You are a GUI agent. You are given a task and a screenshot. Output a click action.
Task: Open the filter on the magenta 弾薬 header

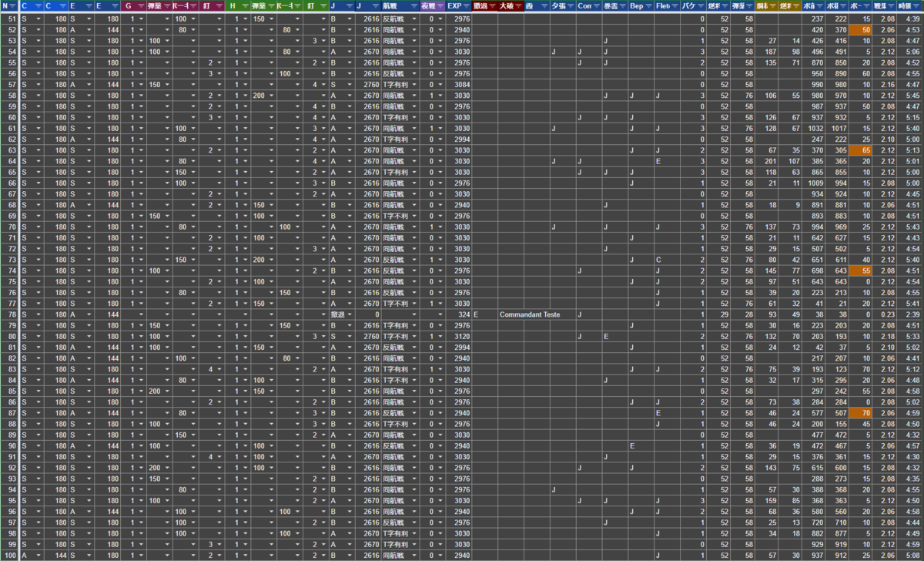pos(166,5)
